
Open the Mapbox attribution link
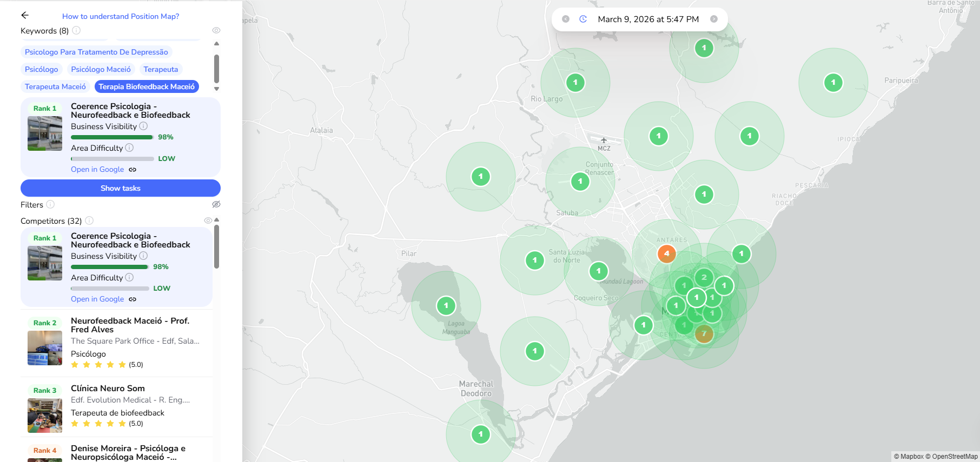pos(909,457)
